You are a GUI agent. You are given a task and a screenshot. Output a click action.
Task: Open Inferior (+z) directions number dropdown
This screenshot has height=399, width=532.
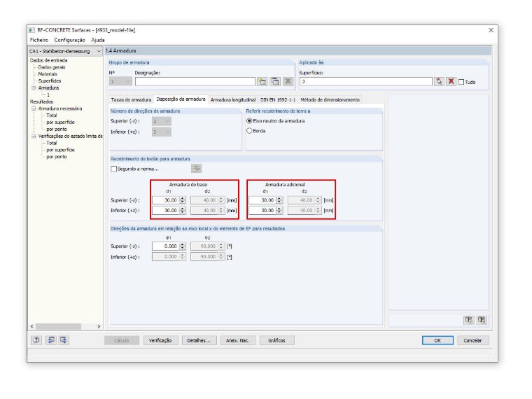pyautogui.click(x=167, y=132)
